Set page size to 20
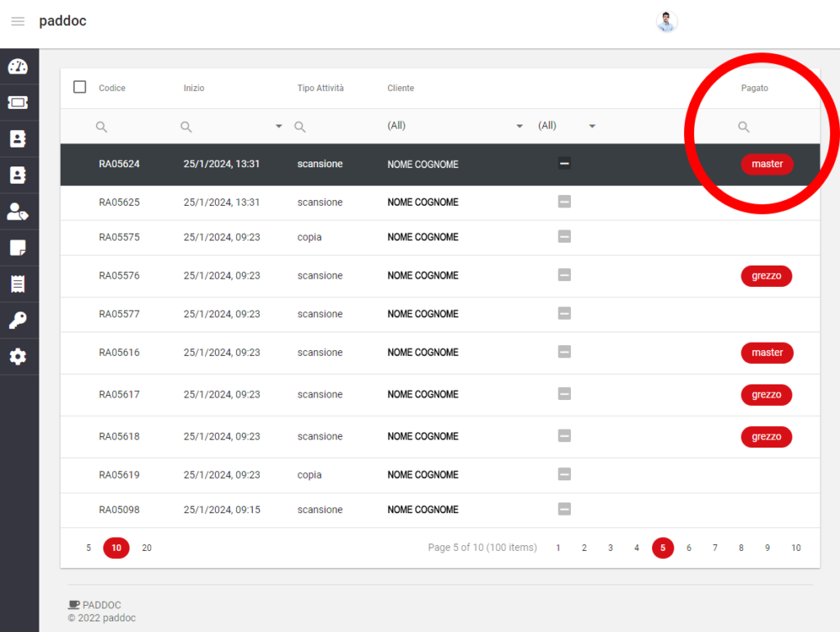Viewport: 840px width, 632px height. pyautogui.click(x=147, y=548)
